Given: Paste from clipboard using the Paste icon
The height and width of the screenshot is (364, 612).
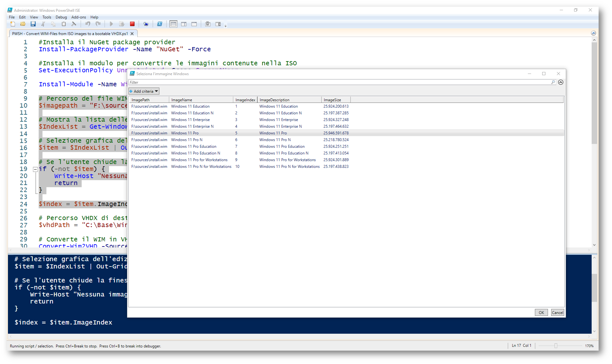Looking at the screenshot, I should [x=64, y=24].
